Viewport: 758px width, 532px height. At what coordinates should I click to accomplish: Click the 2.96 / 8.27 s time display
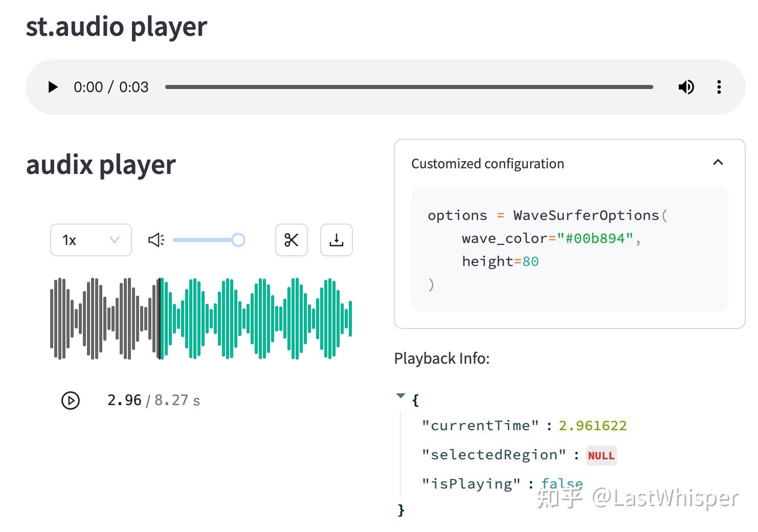point(153,401)
